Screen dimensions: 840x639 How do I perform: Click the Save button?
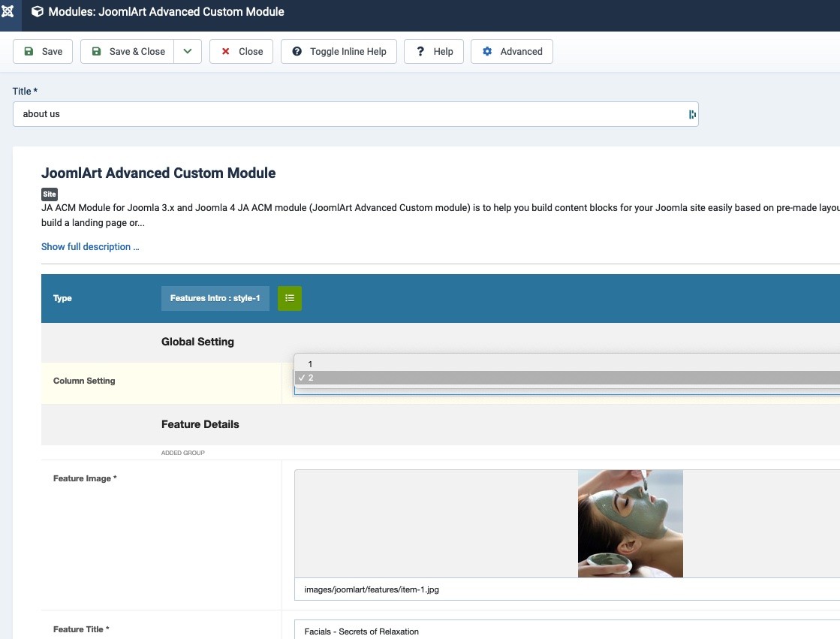[x=43, y=52]
